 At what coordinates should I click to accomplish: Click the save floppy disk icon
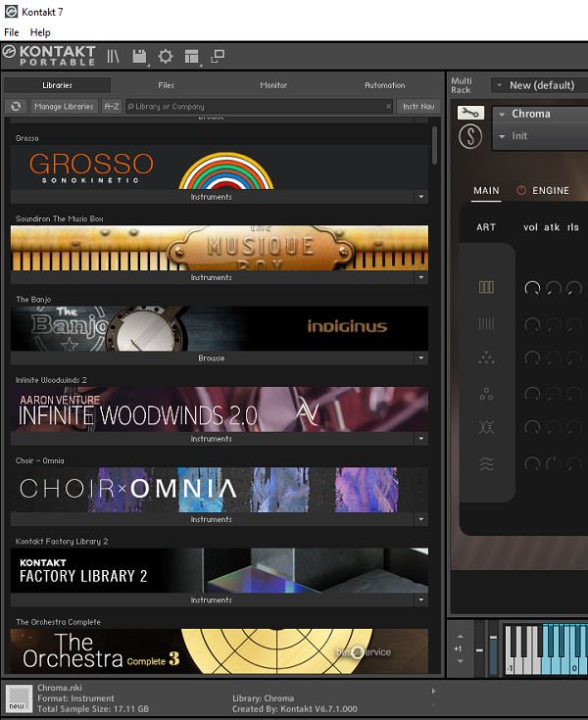pyautogui.click(x=139, y=57)
